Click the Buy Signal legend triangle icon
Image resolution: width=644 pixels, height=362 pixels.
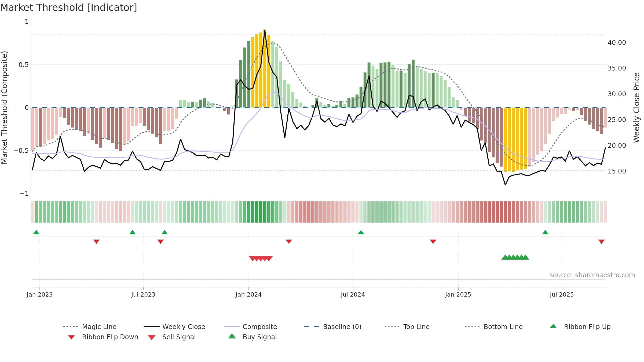pos(232,336)
